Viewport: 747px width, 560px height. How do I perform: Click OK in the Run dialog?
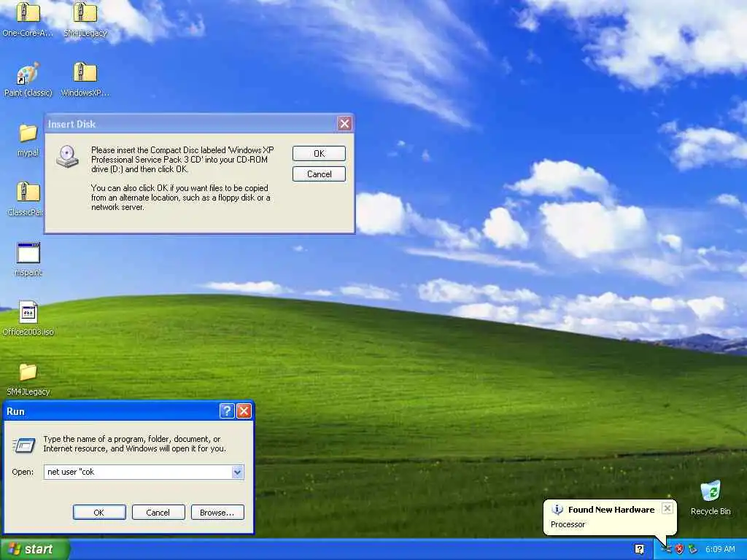pos(99,513)
